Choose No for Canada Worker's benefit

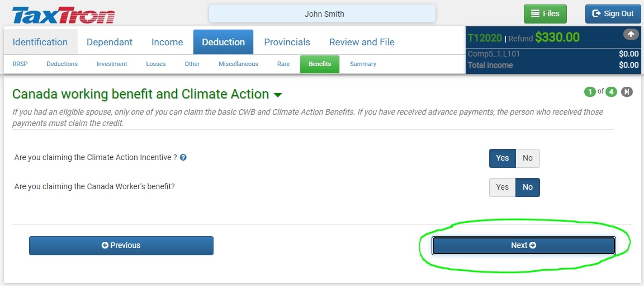click(527, 187)
